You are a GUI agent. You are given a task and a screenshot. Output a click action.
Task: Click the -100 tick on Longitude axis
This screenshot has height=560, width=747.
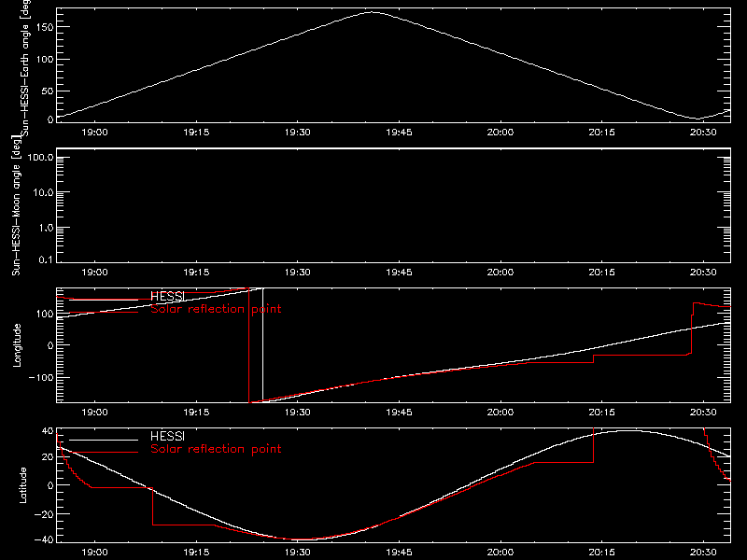point(41,377)
